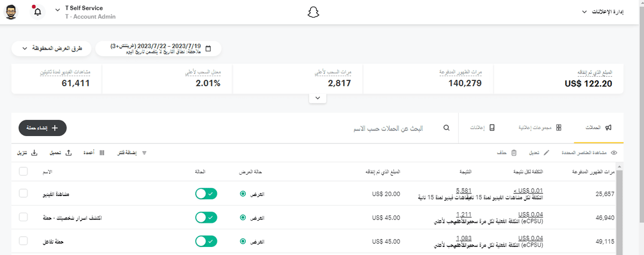Tick the select-all checkbox in table header
644x255 pixels.
(23, 171)
